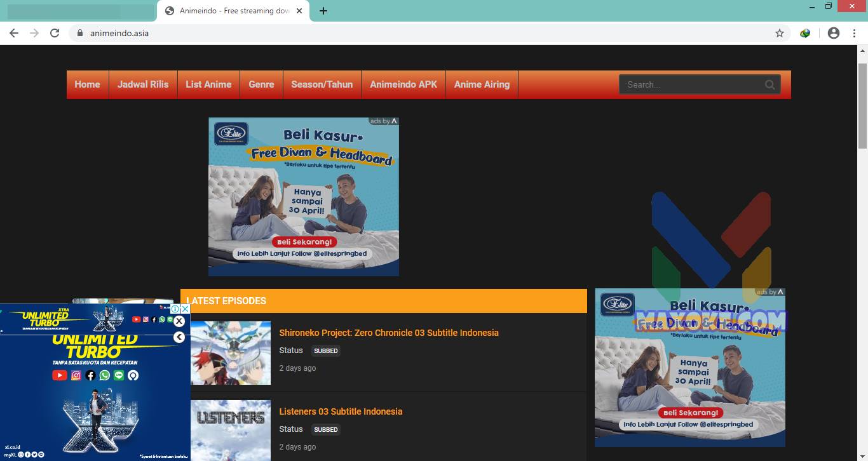The height and width of the screenshot is (461, 868).
Task: Click the SUBBED badge on Listeners
Action: coord(326,429)
